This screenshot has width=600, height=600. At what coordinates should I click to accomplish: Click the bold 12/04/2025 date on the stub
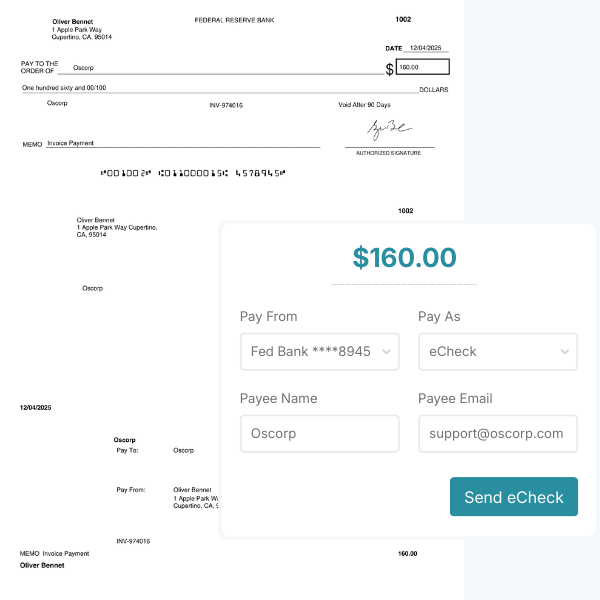[35, 407]
